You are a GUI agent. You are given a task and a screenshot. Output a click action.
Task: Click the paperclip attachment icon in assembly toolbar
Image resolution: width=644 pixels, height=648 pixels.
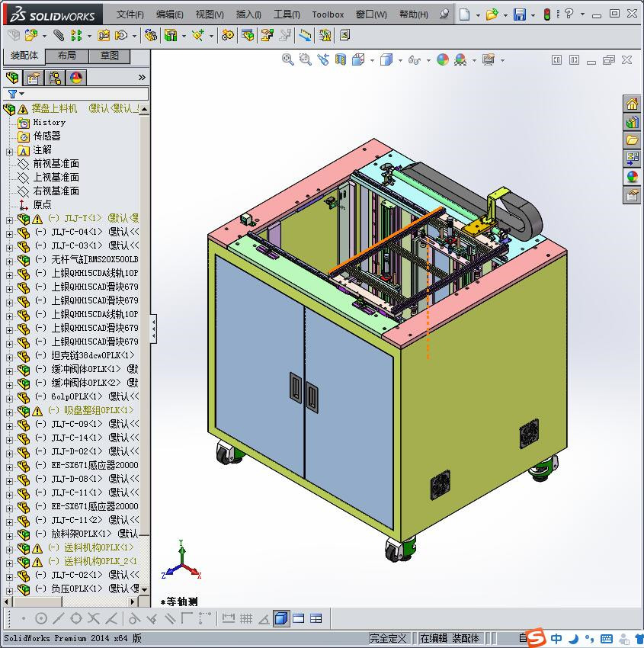point(59,36)
